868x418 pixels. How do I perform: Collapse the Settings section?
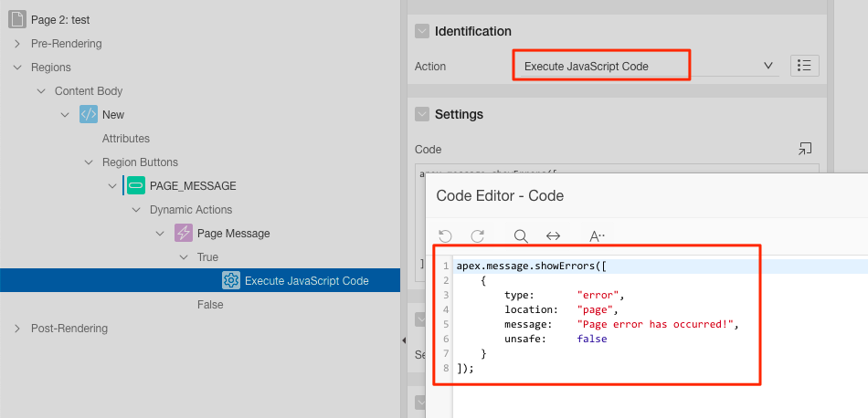click(x=422, y=114)
